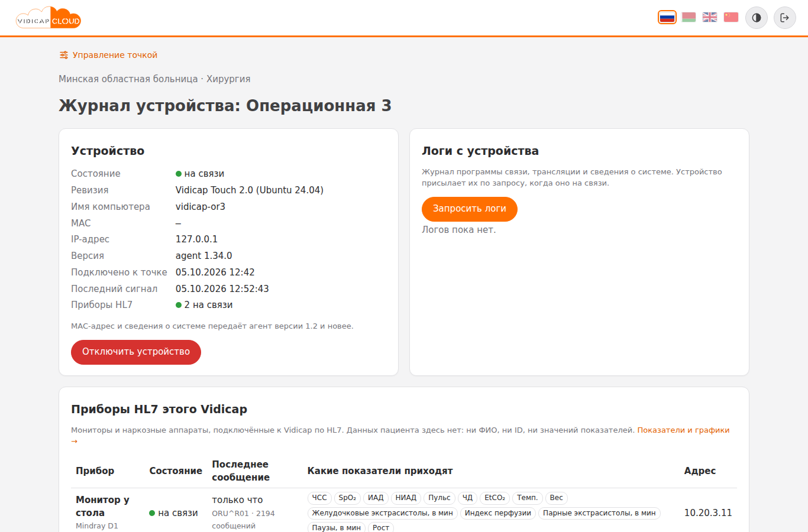Open the Показатели и графики link

(x=683, y=430)
